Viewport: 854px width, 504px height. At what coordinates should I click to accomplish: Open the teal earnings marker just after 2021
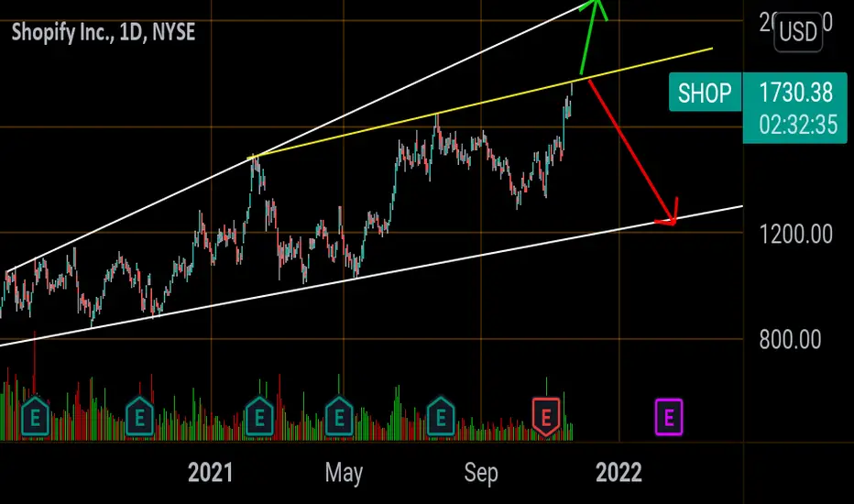click(x=259, y=418)
